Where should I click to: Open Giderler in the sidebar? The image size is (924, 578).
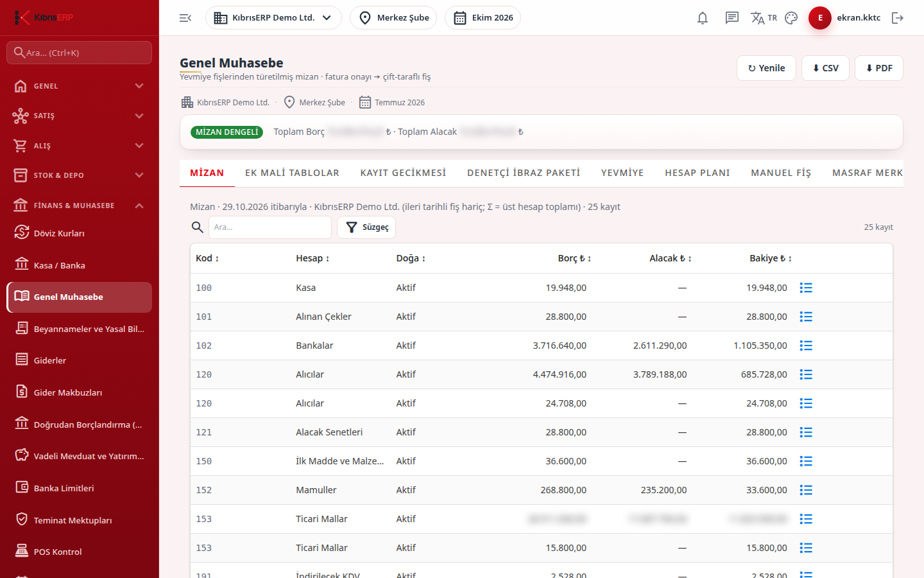pos(79,360)
